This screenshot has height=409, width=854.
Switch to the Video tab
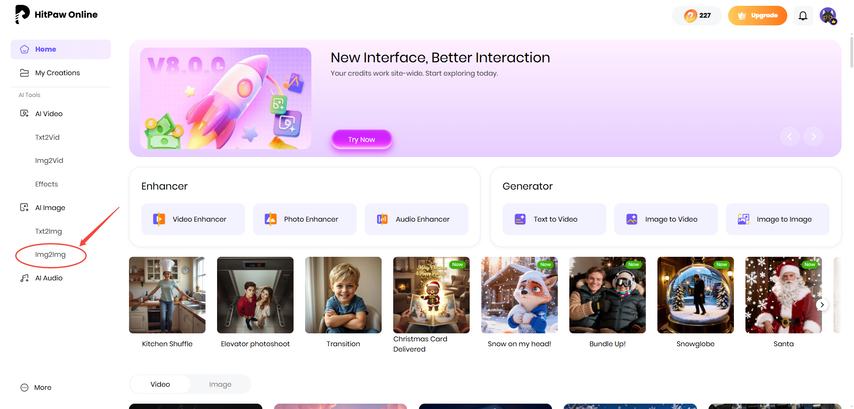160,384
